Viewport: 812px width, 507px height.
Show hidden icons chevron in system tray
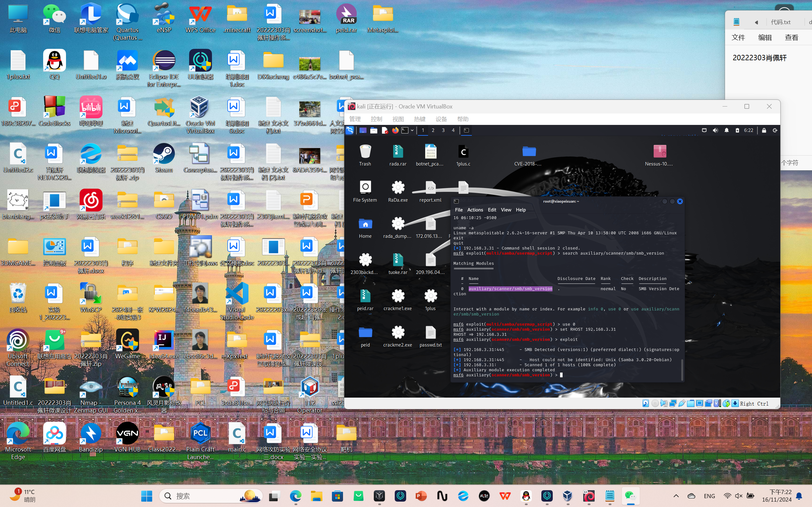click(676, 496)
